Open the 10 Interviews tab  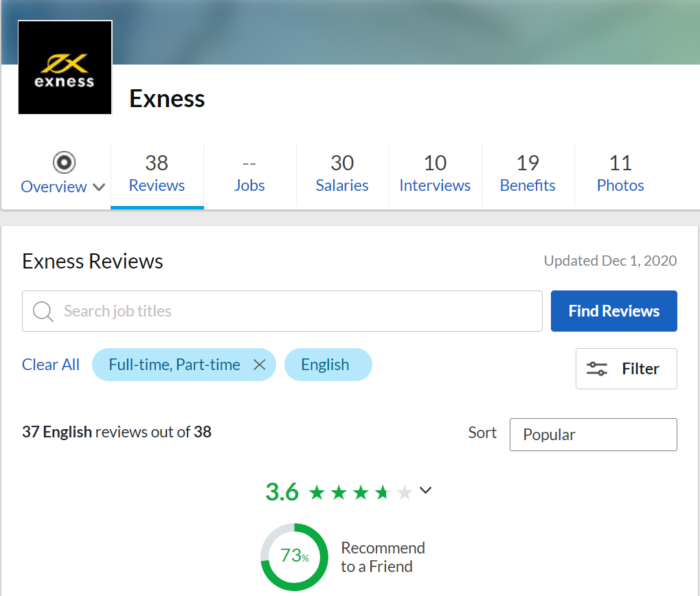(x=435, y=174)
